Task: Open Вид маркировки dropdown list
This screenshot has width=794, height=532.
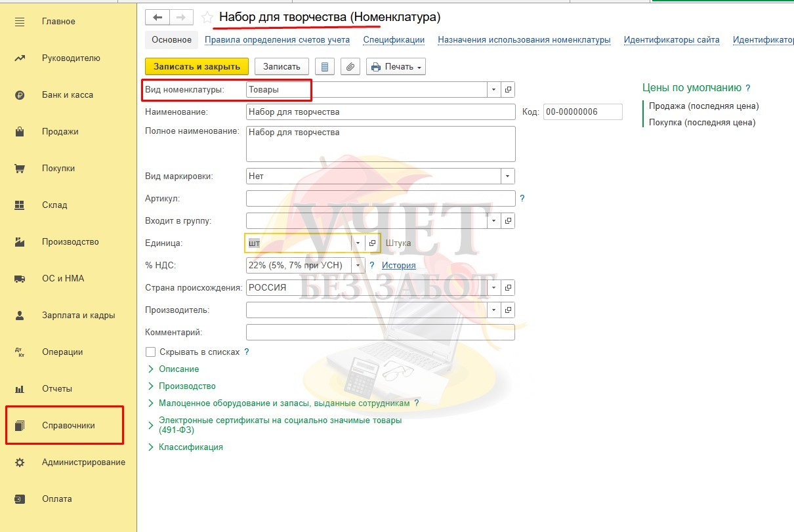Action: click(508, 176)
